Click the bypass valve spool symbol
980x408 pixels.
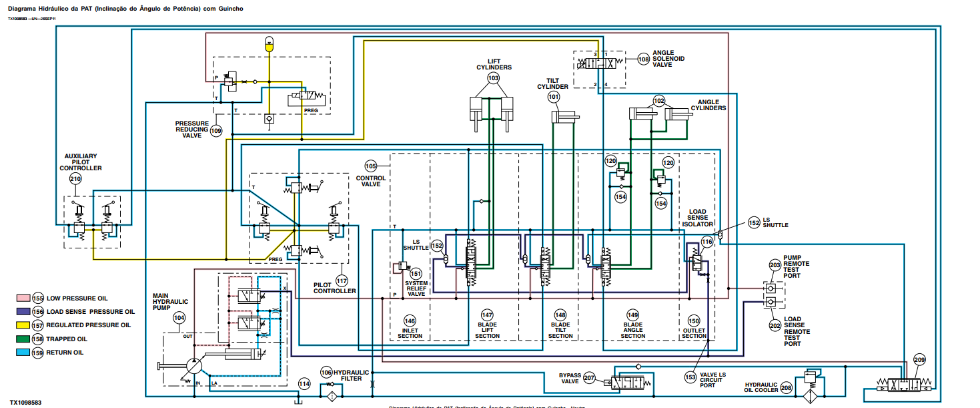click(x=628, y=384)
